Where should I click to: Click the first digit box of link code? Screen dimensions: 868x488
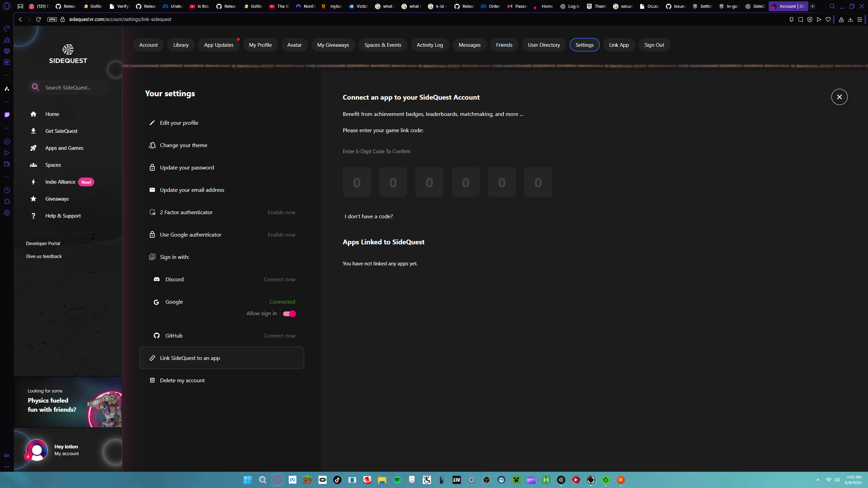[x=357, y=182]
